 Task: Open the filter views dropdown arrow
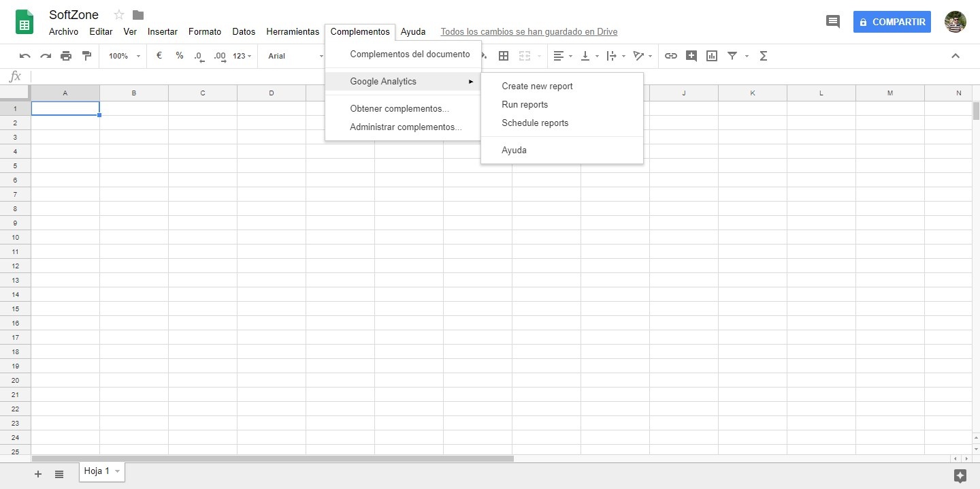click(747, 56)
